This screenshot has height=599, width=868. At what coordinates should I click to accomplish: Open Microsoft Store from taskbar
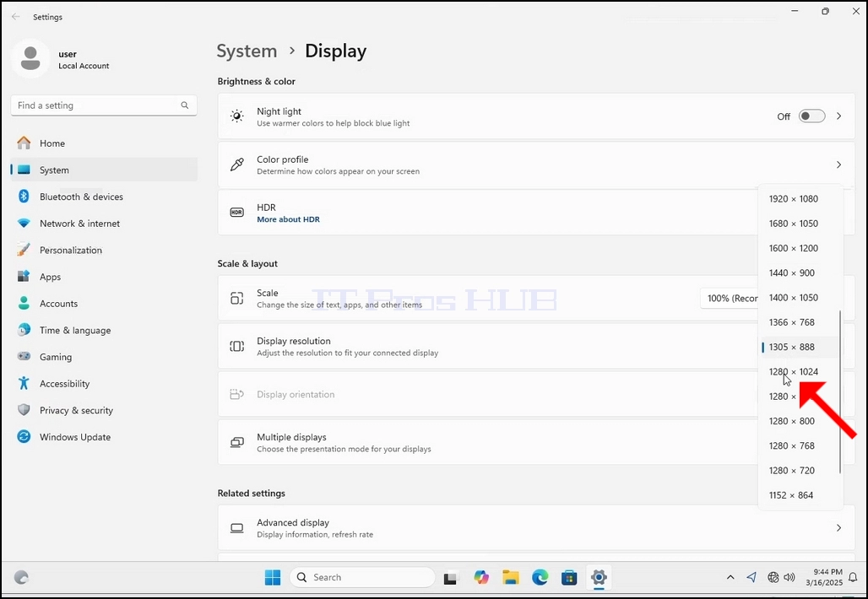569,577
